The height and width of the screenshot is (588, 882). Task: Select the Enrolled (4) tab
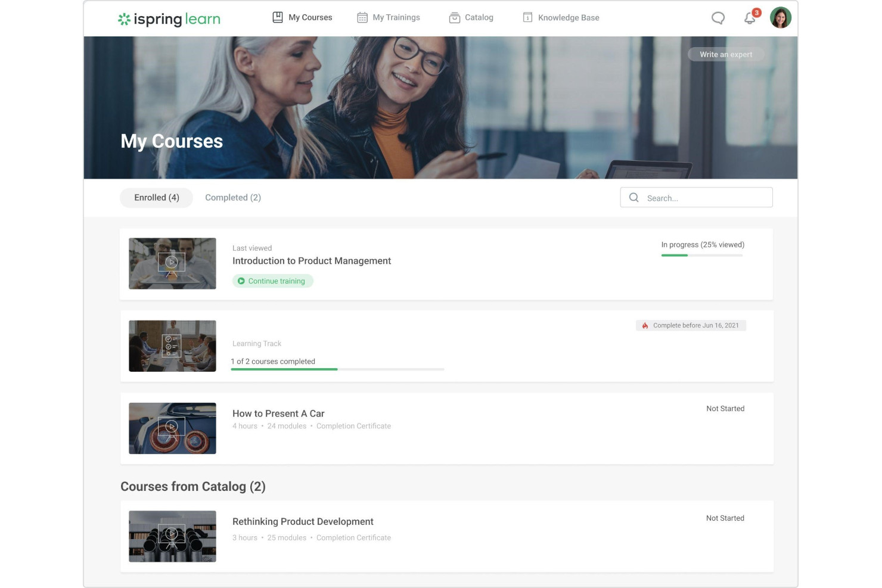coord(157,198)
